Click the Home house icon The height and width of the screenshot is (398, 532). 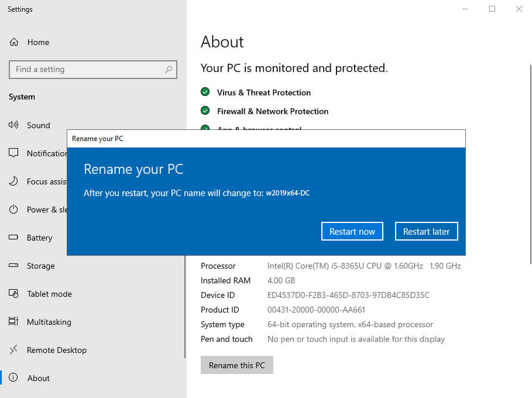coord(14,42)
